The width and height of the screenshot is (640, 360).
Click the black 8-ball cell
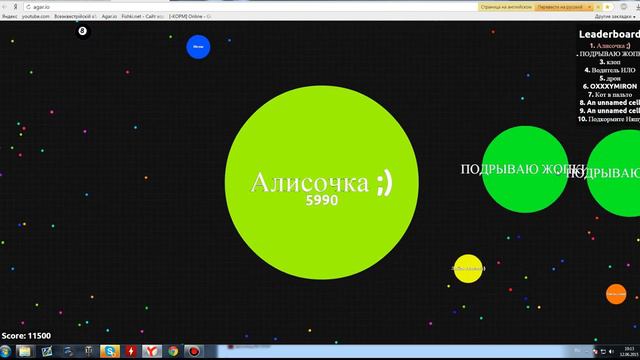click(x=82, y=31)
